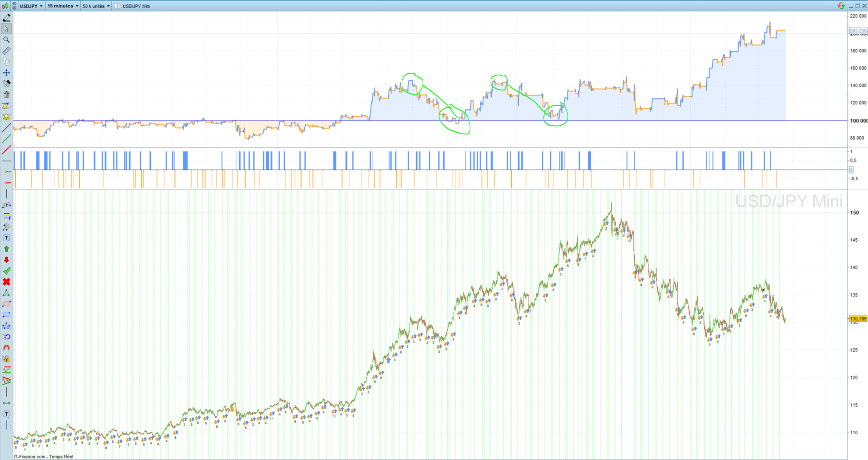Open the candlestick chart style menu
Viewport: 868px width, 460px height.
5,6
